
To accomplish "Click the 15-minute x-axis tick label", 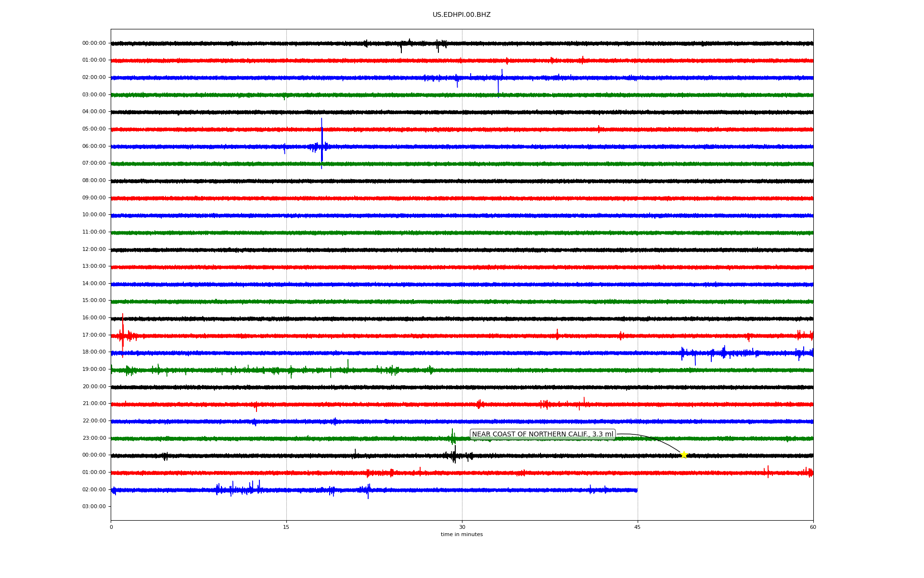I will 286,527.
